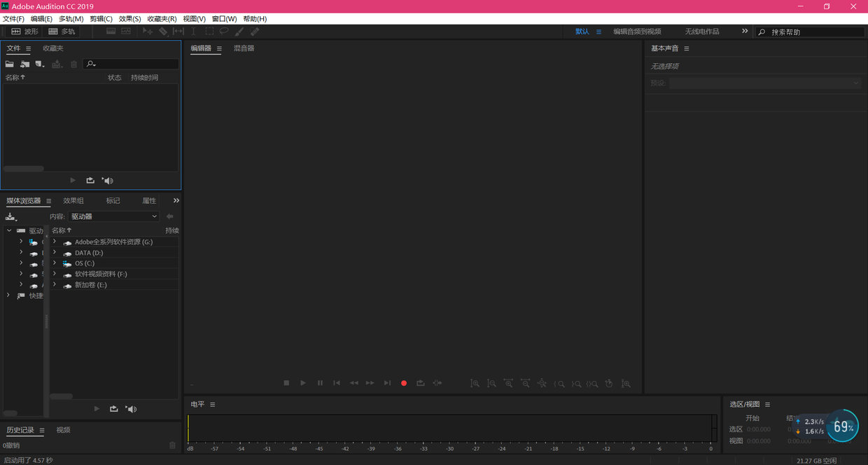Expand 软件视频资料 (F:) drive
The height and width of the screenshot is (465, 868).
pyautogui.click(x=55, y=274)
